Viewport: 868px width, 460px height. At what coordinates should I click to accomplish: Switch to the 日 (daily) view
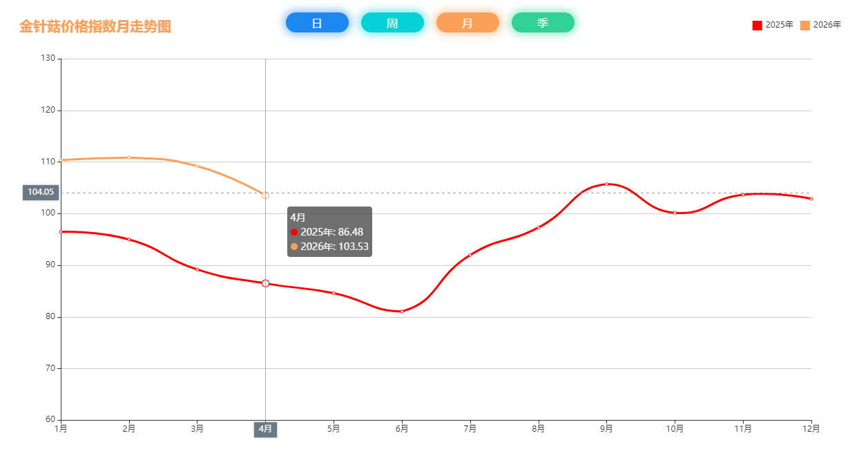(x=317, y=23)
